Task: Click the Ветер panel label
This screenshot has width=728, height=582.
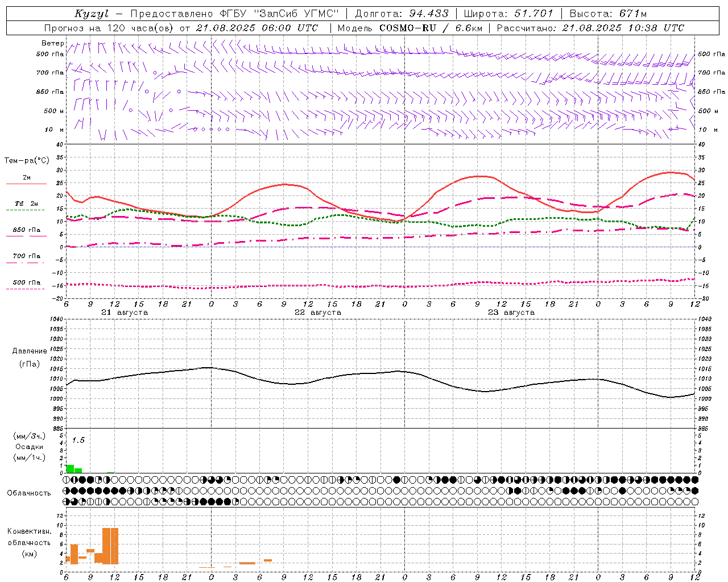Action: point(52,43)
